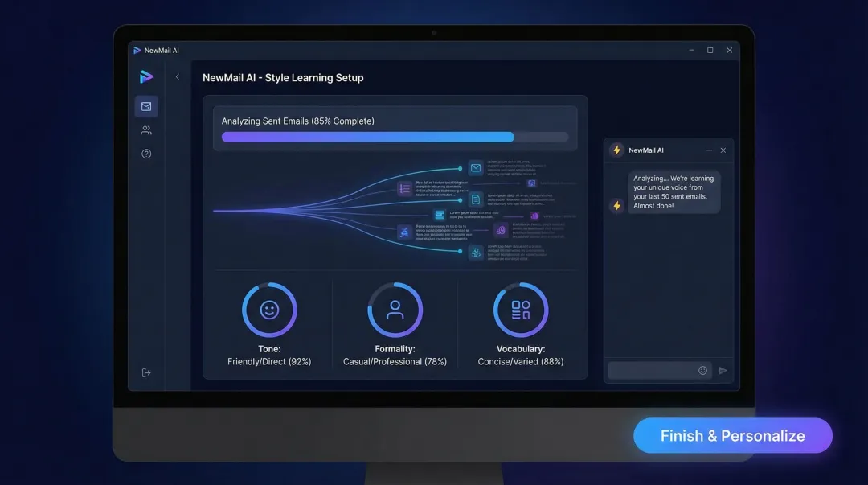Collapse the sidebar using the chevron
Image resolution: width=868 pixels, height=485 pixels.
pyautogui.click(x=178, y=77)
